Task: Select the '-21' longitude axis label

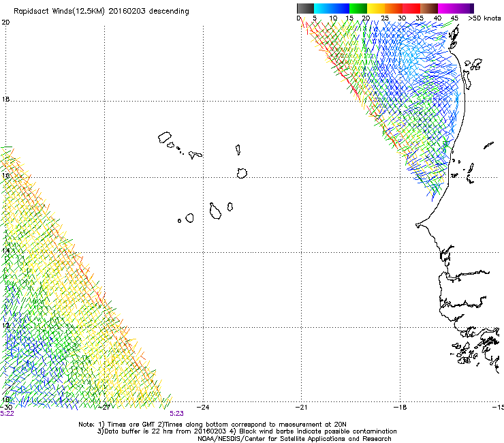Action: click(301, 408)
